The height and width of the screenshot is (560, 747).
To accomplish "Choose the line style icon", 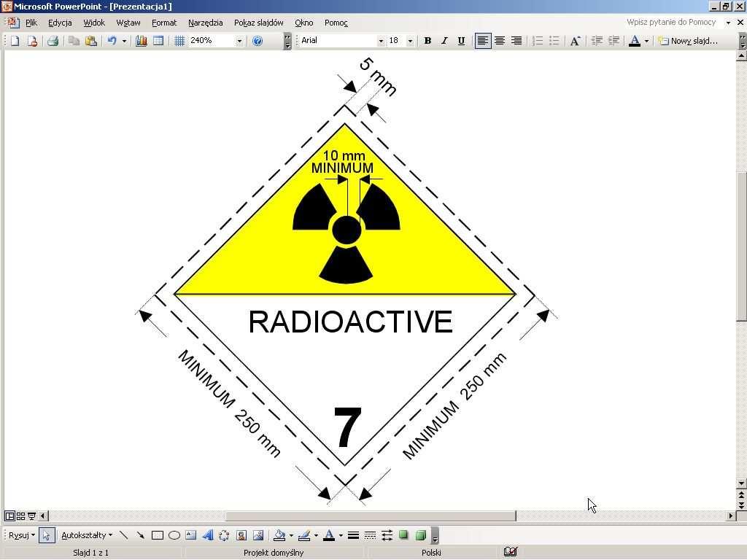I will (353, 535).
